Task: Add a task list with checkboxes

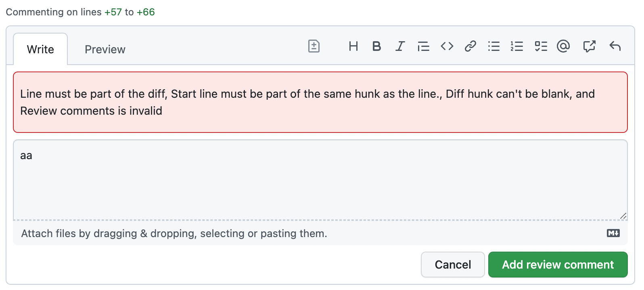Action: point(541,46)
